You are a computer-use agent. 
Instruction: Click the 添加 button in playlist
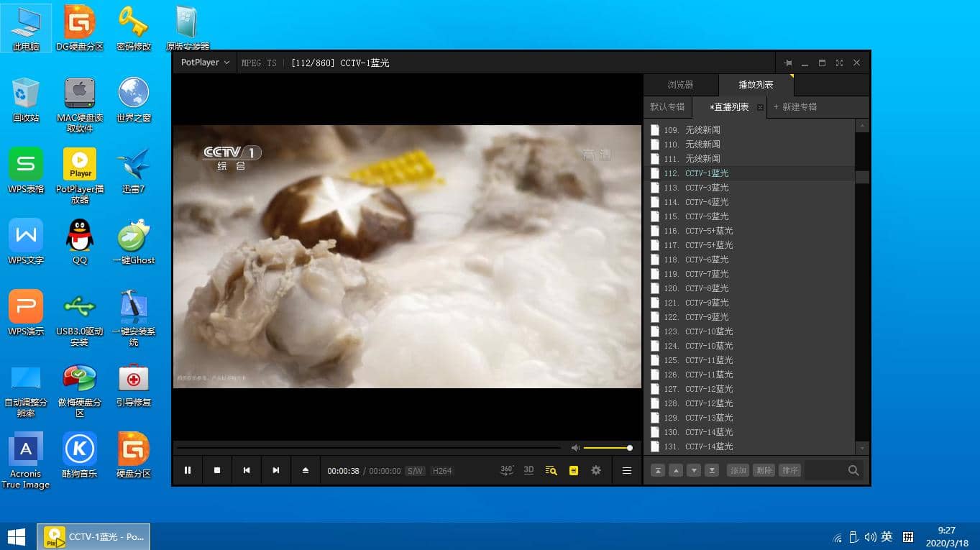coord(738,470)
